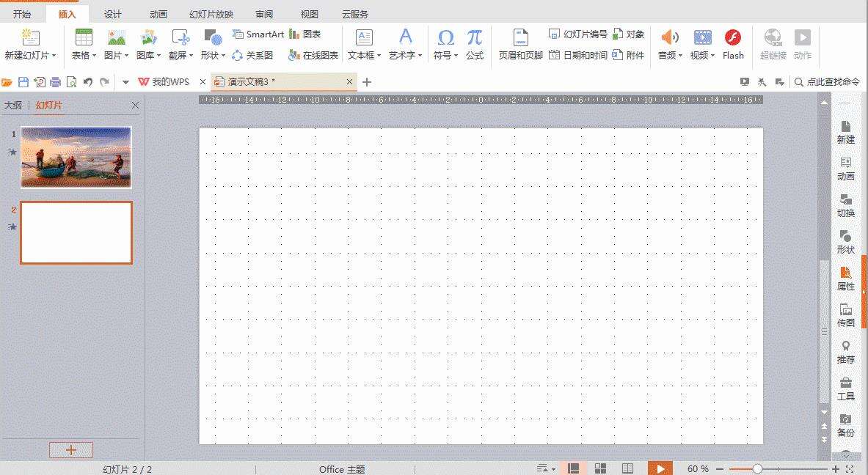Start slideshow with the play button
The height and width of the screenshot is (475, 868).
tap(659, 468)
